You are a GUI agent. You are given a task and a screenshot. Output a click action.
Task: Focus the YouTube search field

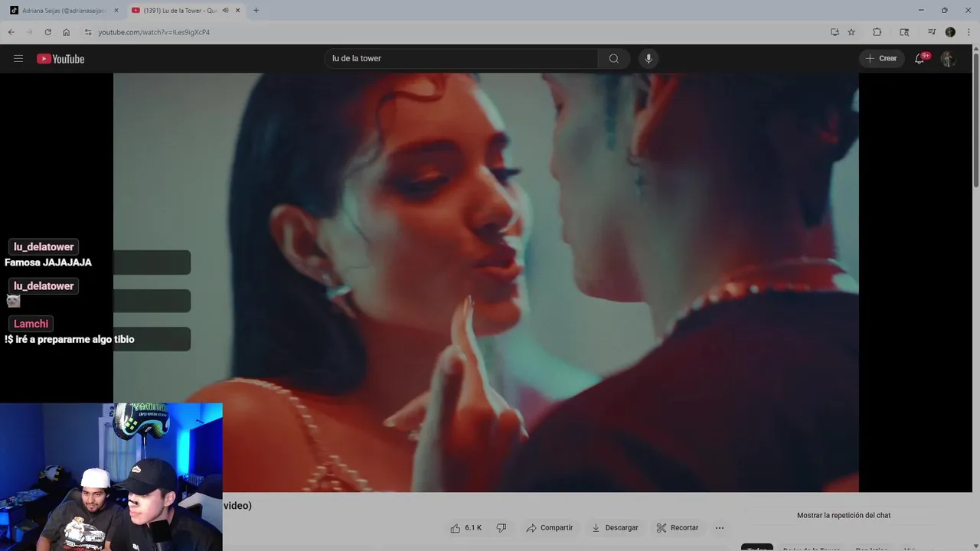pyautogui.click(x=462, y=59)
